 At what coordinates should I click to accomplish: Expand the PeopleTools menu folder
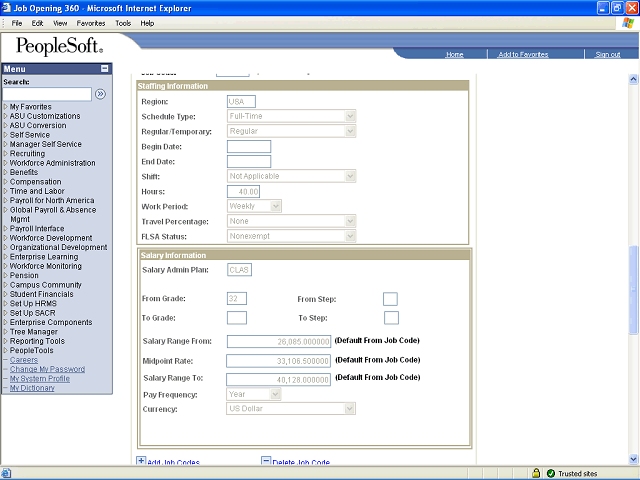31,350
